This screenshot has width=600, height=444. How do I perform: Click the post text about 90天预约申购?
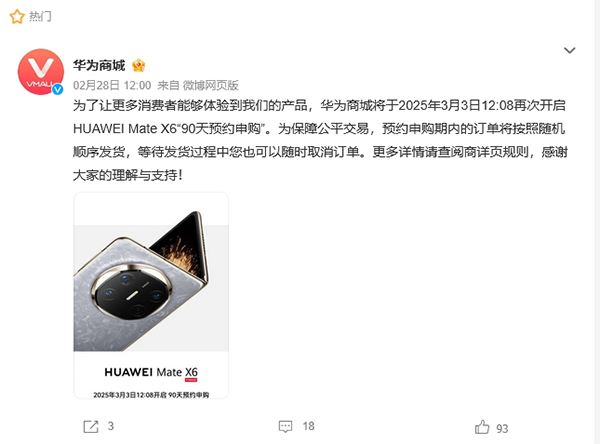(x=320, y=140)
